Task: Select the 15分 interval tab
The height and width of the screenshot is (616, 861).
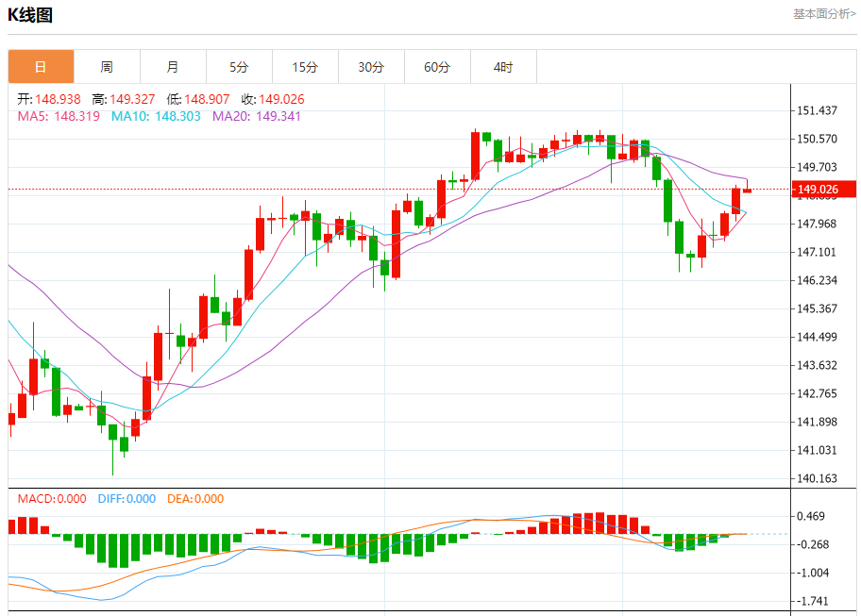Action: (x=305, y=67)
